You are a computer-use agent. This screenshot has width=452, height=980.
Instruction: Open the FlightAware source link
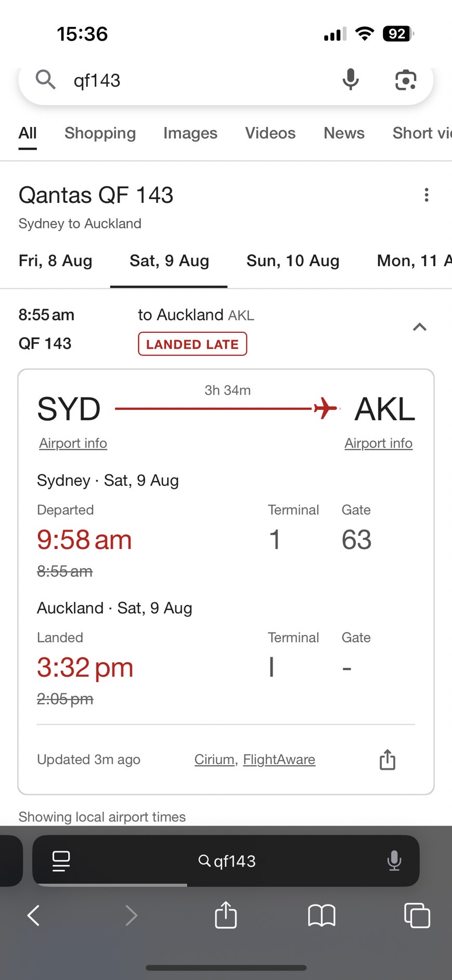point(279,759)
